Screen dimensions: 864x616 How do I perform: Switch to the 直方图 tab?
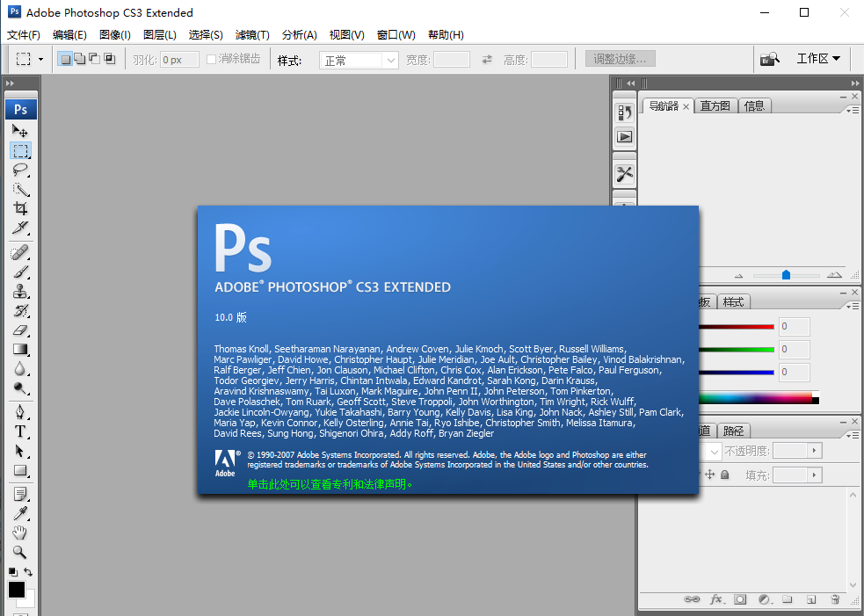(715, 105)
